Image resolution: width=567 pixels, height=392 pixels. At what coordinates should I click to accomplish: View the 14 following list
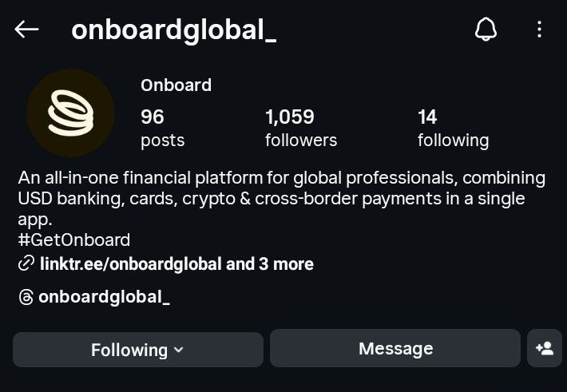[453, 128]
